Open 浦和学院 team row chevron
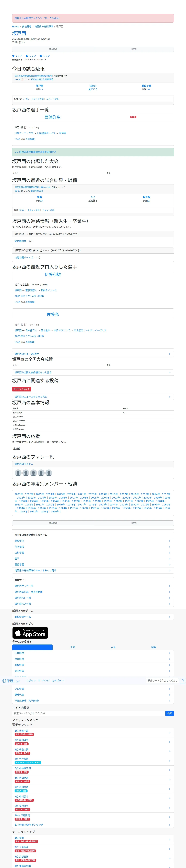Screen dimensions: 186x868 169,541
